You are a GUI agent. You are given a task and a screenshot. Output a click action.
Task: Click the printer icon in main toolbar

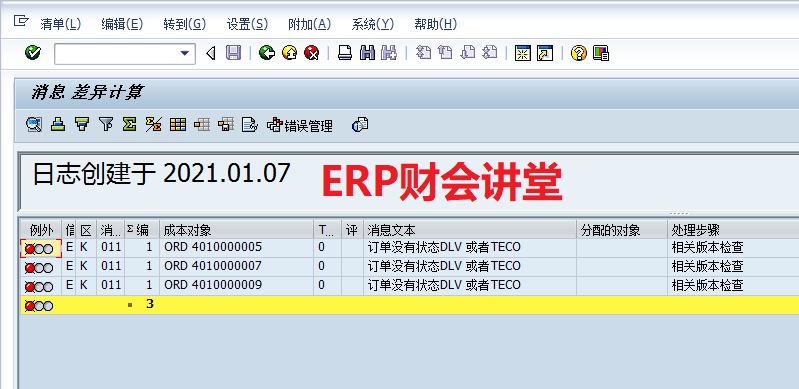point(345,53)
